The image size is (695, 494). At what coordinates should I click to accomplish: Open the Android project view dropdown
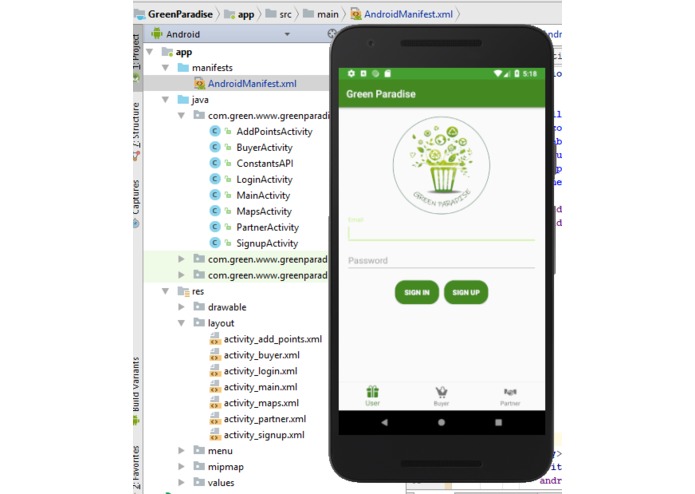click(287, 34)
